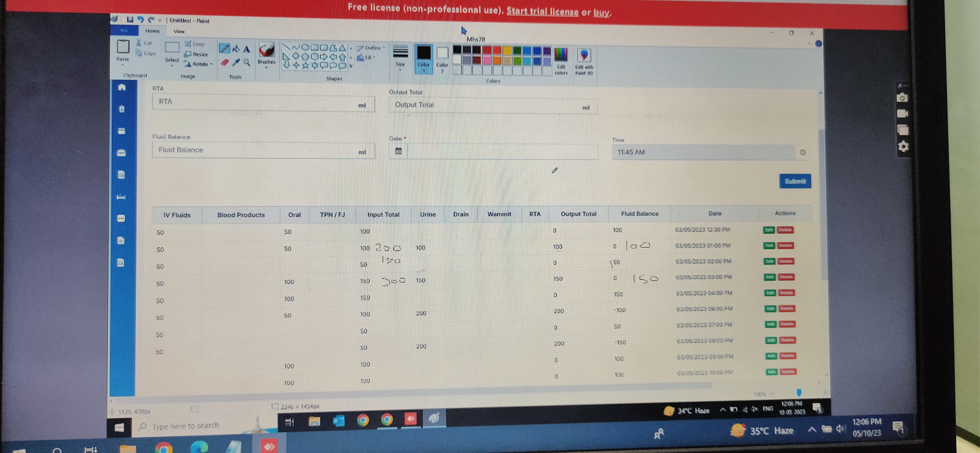Select the Fill with color bucket tool
Screen dimensions: 980x453
pos(236,49)
